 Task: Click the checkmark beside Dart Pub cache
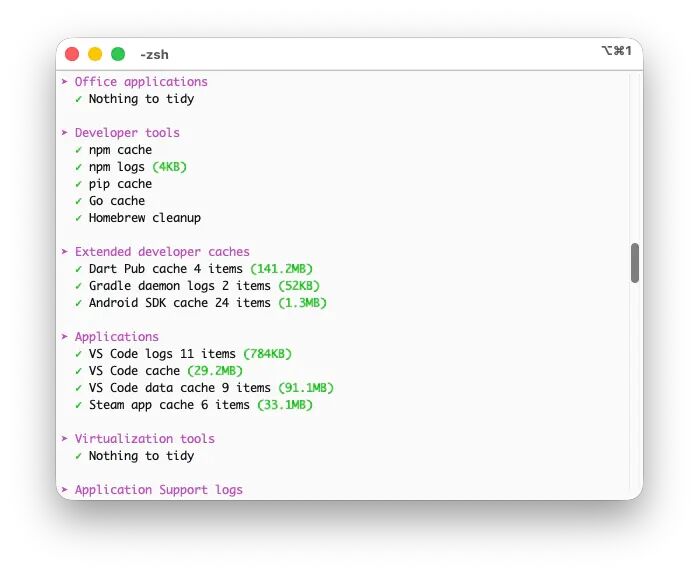(78, 269)
